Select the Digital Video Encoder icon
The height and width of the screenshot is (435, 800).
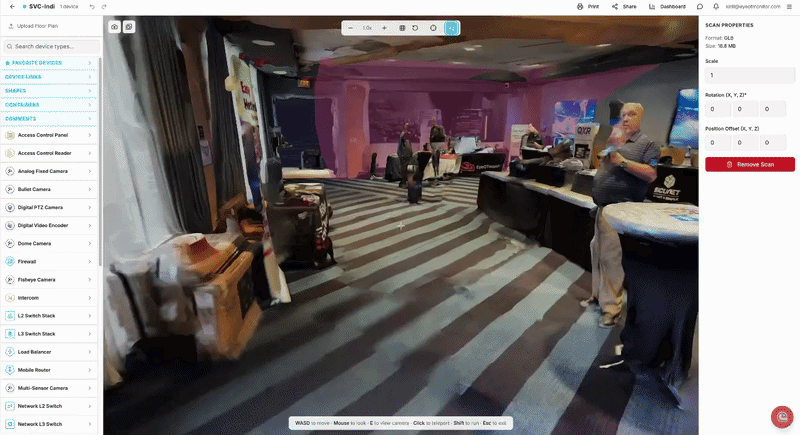[10, 225]
